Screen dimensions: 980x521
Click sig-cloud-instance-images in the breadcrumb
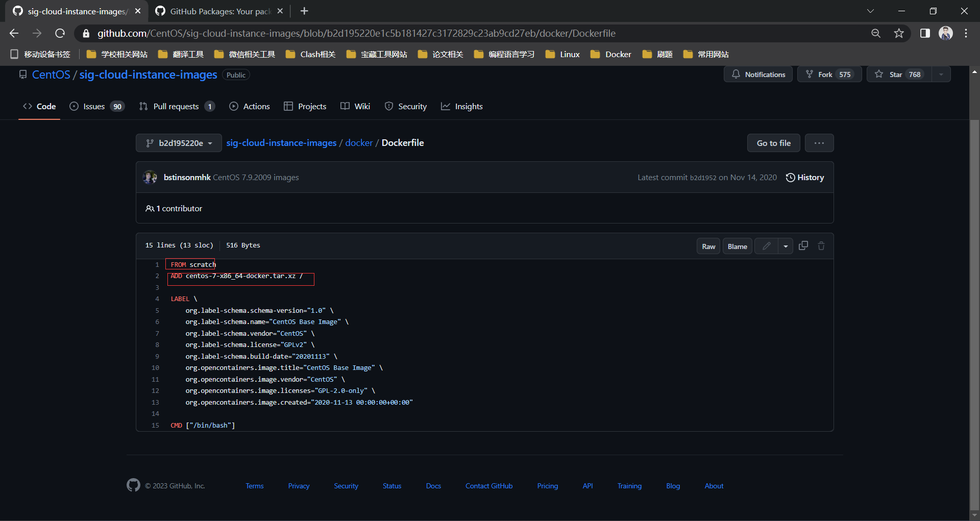[x=281, y=143]
